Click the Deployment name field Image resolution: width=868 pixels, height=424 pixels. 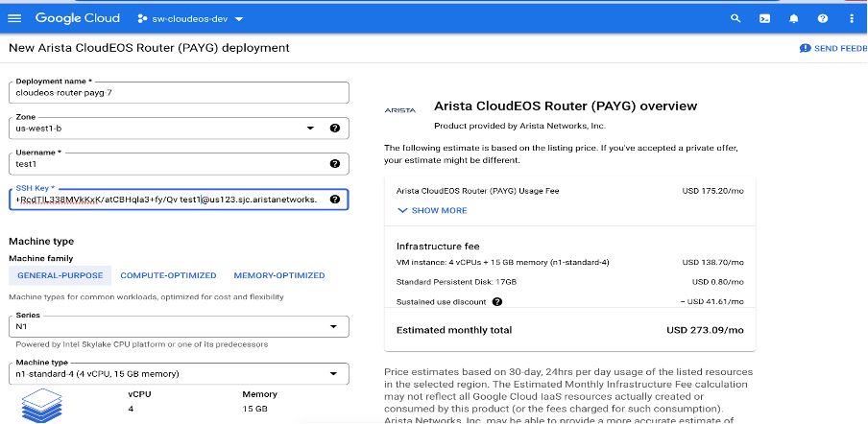[179, 93]
